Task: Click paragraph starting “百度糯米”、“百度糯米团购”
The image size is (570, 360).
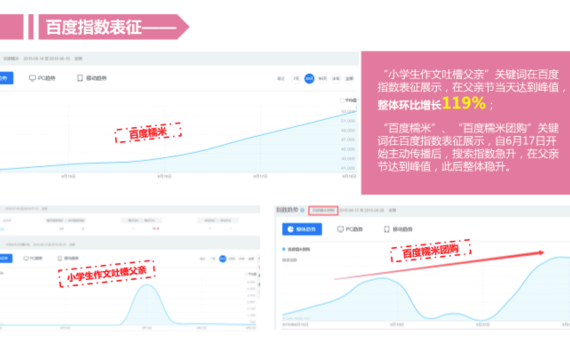Action: (468, 147)
